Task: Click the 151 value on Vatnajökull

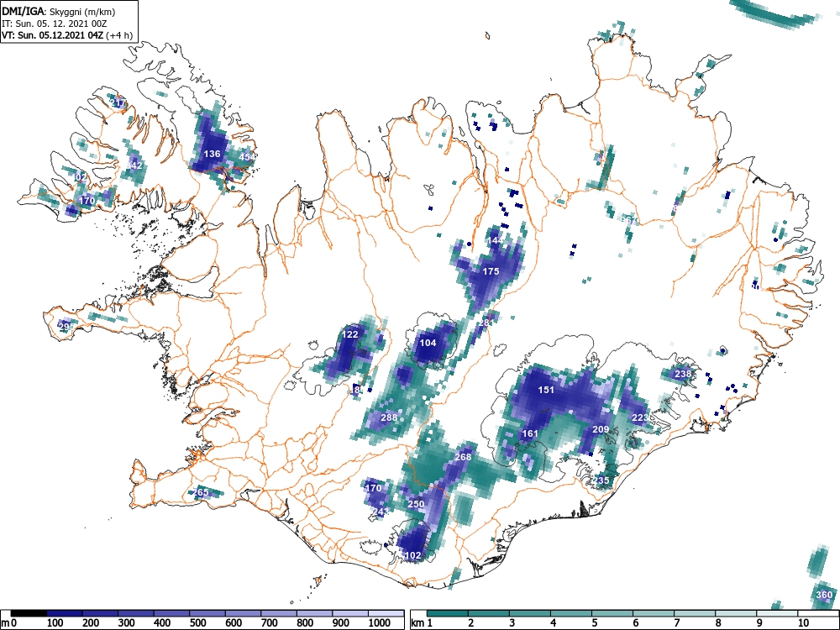Action: pos(546,390)
